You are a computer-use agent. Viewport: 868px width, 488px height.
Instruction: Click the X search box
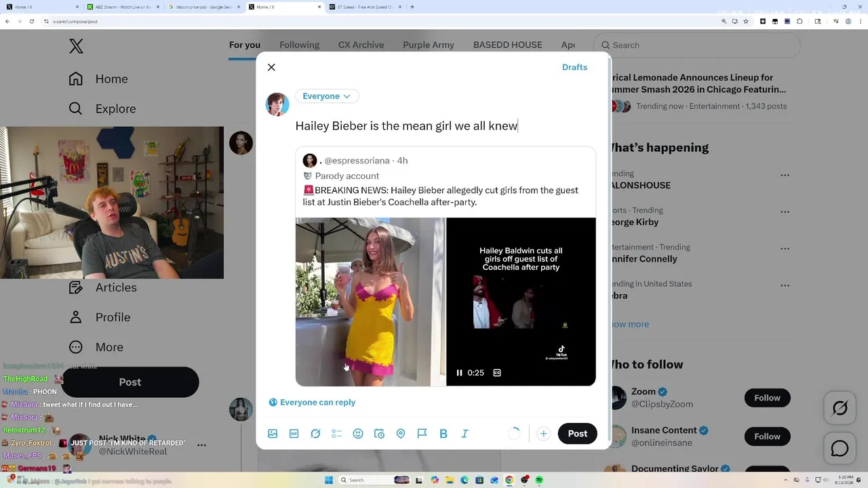(697, 45)
